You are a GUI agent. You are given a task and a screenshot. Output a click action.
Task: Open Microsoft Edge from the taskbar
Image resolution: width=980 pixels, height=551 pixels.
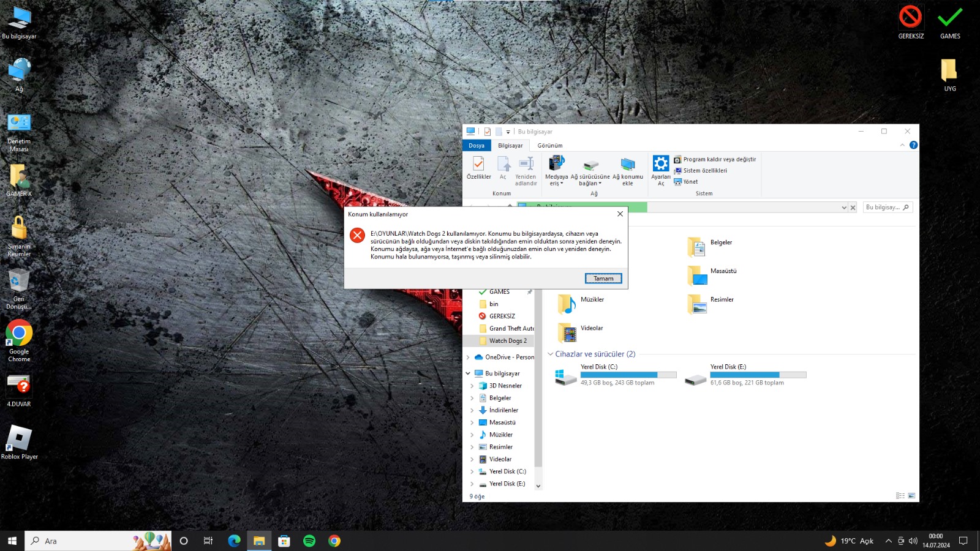[x=234, y=541]
